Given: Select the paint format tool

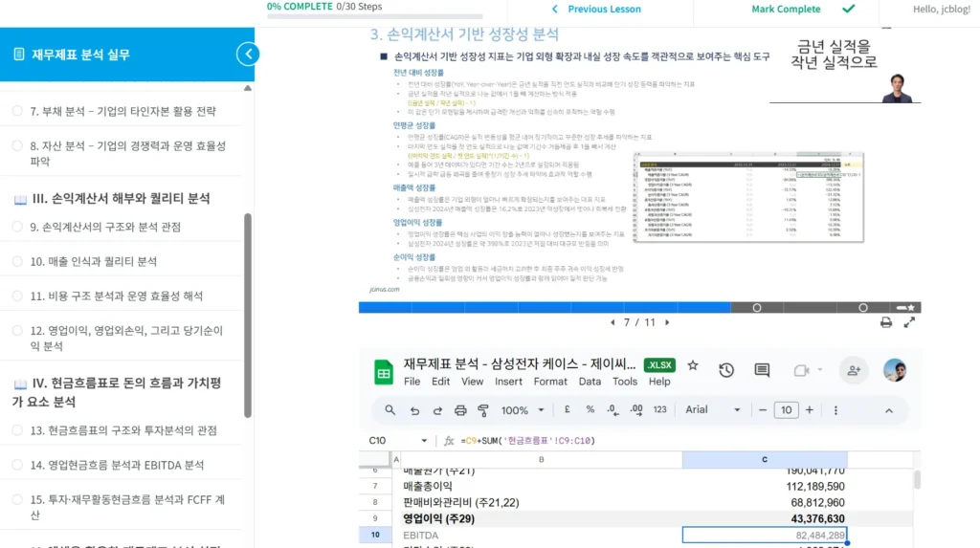Looking at the screenshot, I should (x=483, y=410).
